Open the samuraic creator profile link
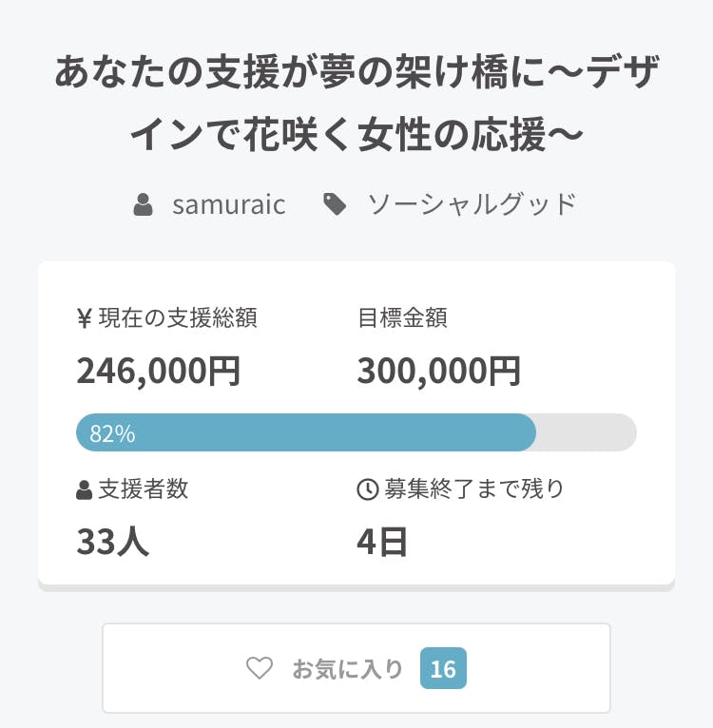 tap(228, 203)
